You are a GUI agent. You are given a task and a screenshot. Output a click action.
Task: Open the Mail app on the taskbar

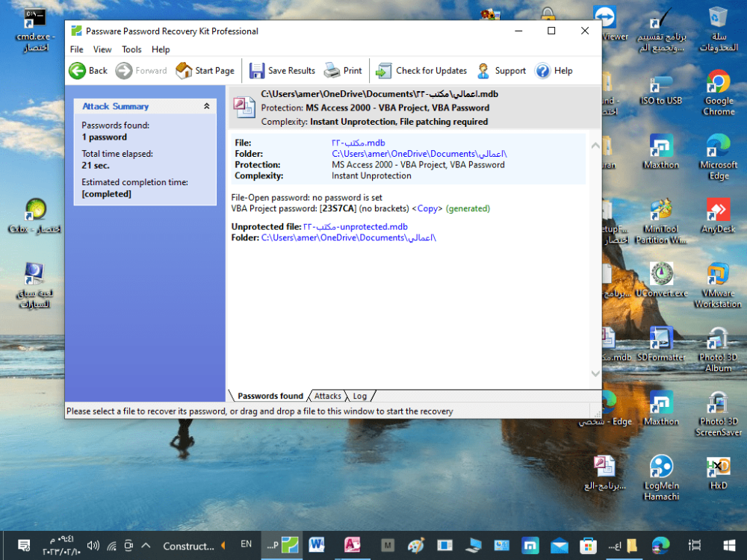click(559, 545)
